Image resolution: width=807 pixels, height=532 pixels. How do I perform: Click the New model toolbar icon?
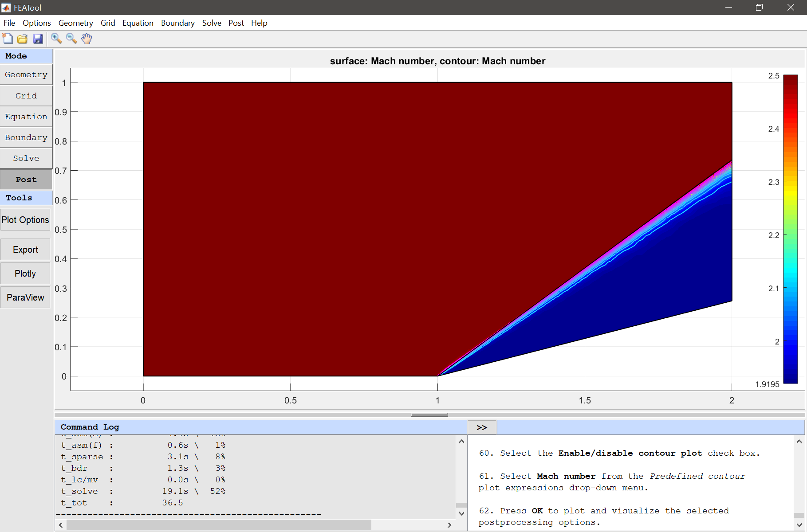[8, 39]
